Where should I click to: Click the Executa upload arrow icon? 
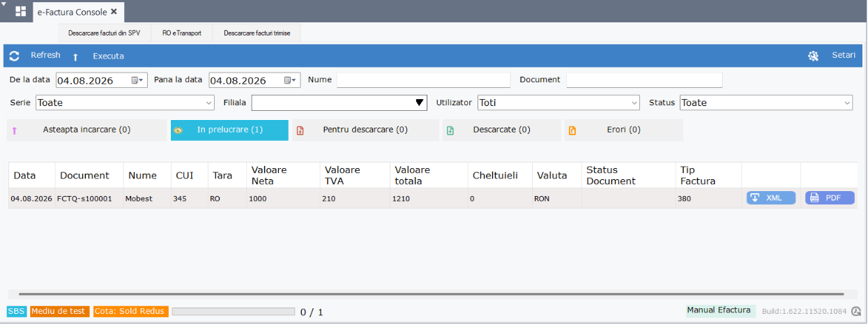pyautogui.click(x=75, y=56)
